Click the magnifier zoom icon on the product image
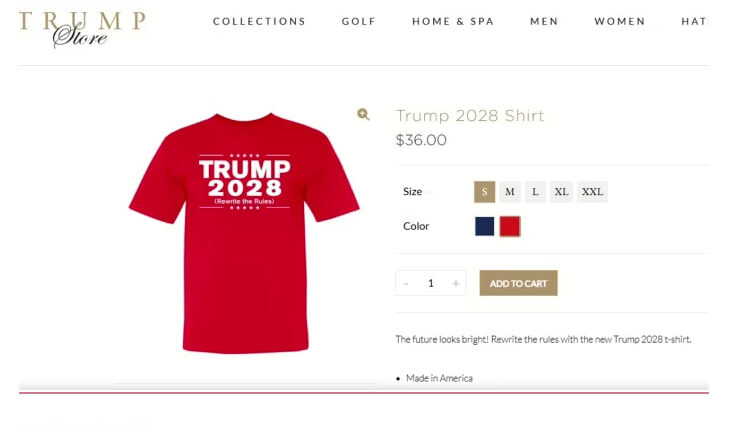Screen dimensions: 744x426 363,114
